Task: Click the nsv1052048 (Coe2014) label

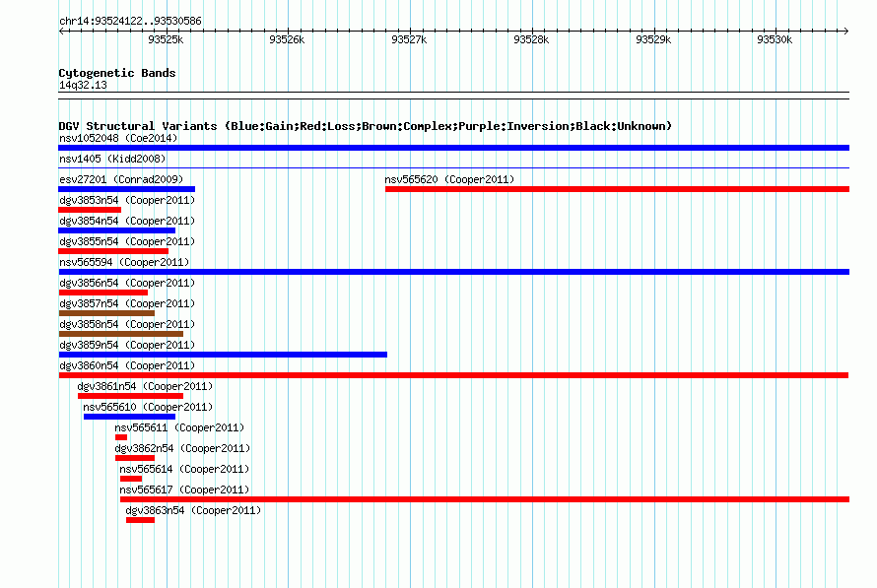Action: [118, 138]
